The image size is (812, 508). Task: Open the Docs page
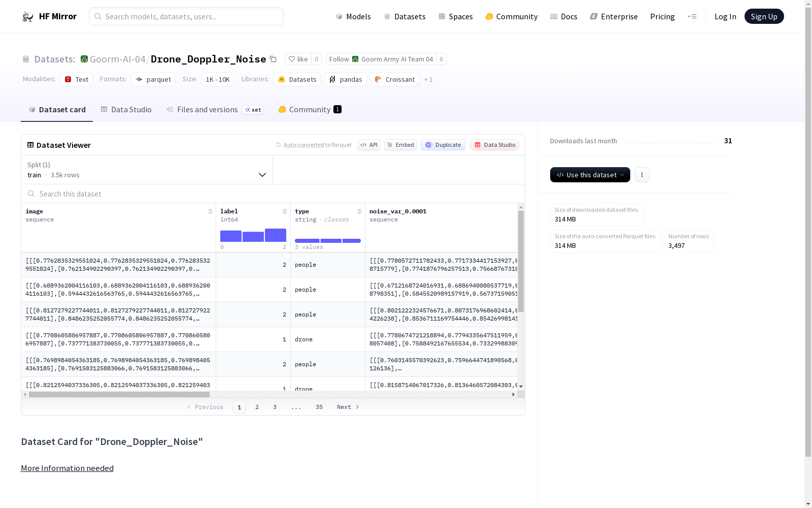pyautogui.click(x=564, y=16)
